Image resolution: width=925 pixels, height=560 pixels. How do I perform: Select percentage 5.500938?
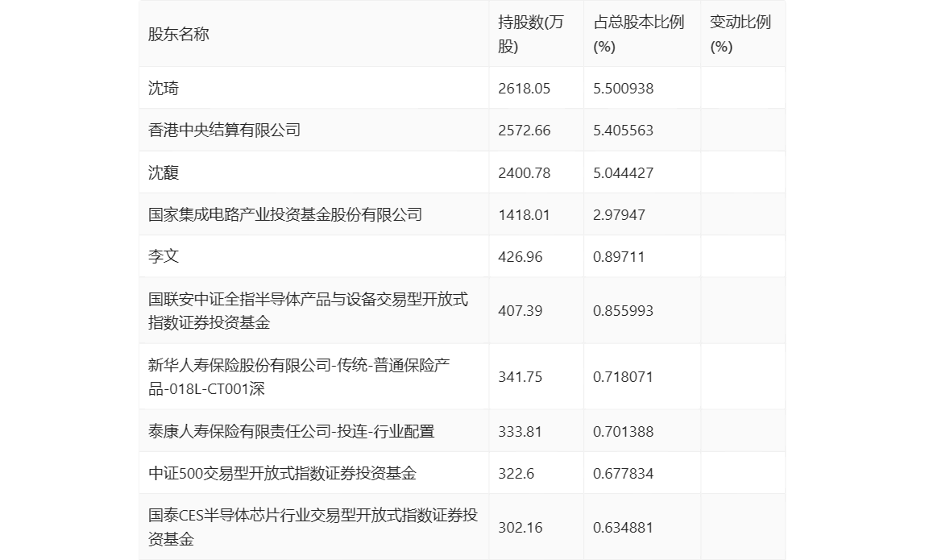click(623, 89)
